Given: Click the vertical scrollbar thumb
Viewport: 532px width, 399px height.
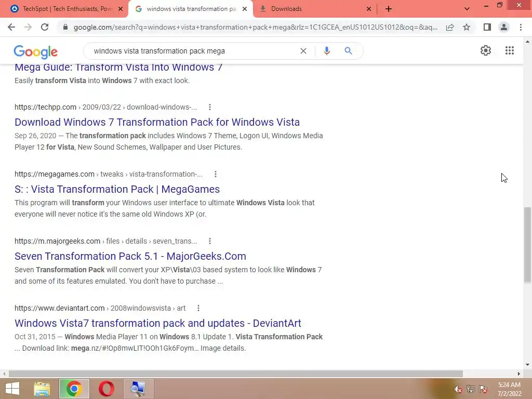Looking at the screenshot, I should [527, 245].
